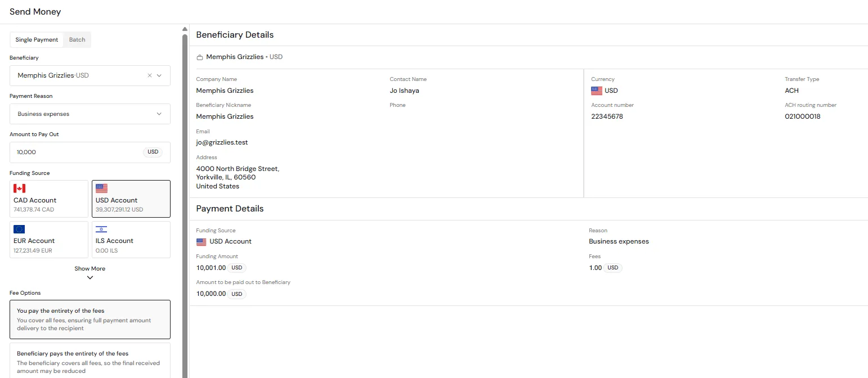
Task: Click the address 4000 North Bridge Street
Action: (x=238, y=169)
